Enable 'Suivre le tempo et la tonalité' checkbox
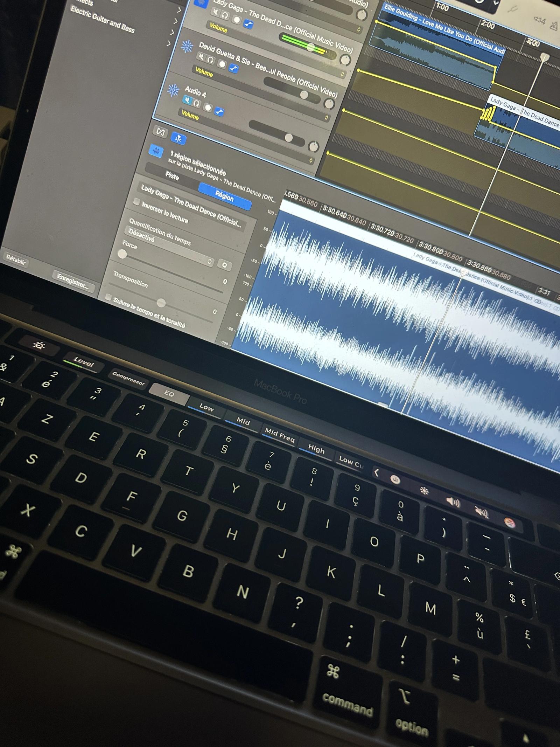This screenshot has width=560, height=747. pos(108,297)
